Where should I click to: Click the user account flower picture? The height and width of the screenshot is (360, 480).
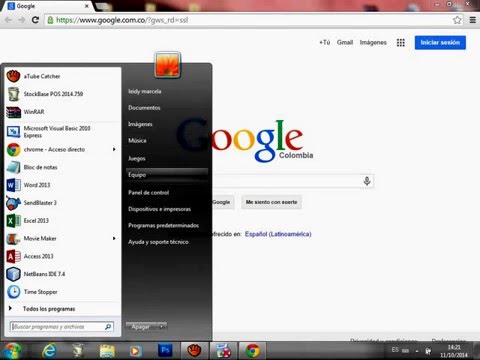[168, 65]
